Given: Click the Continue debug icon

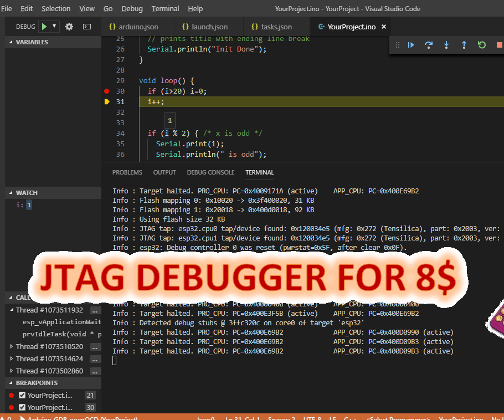Looking at the screenshot, I should click(x=411, y=45).
